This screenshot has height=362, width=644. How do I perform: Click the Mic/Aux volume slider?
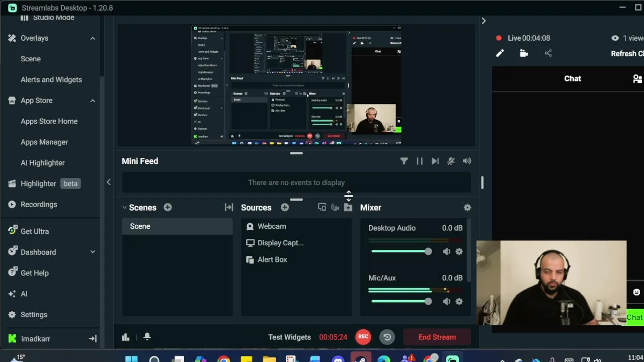click(x=401, y=301)
